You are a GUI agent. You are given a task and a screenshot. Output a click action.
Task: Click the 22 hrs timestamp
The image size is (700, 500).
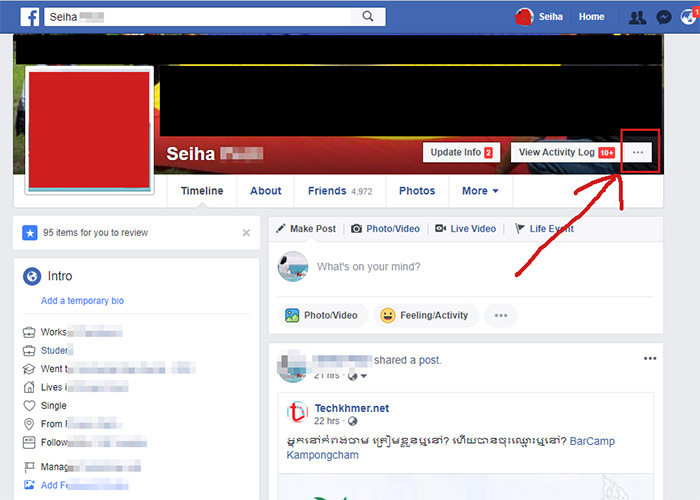326,421
